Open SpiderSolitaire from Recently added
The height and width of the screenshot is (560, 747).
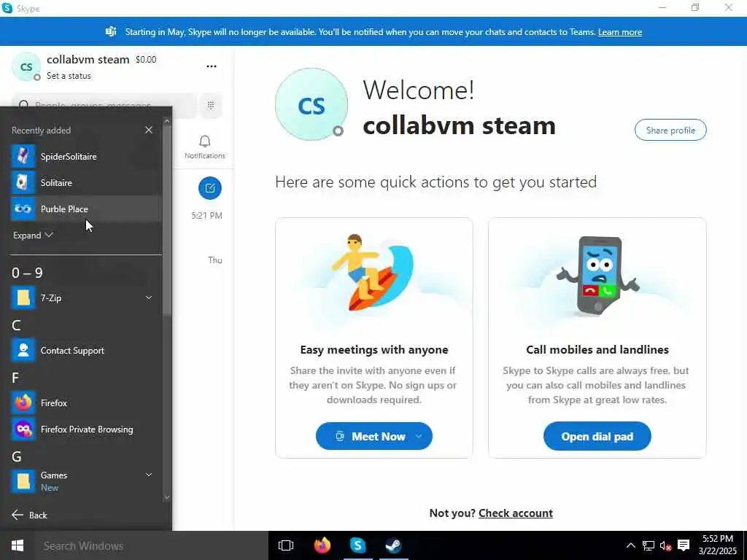click(x=86, y=156)
